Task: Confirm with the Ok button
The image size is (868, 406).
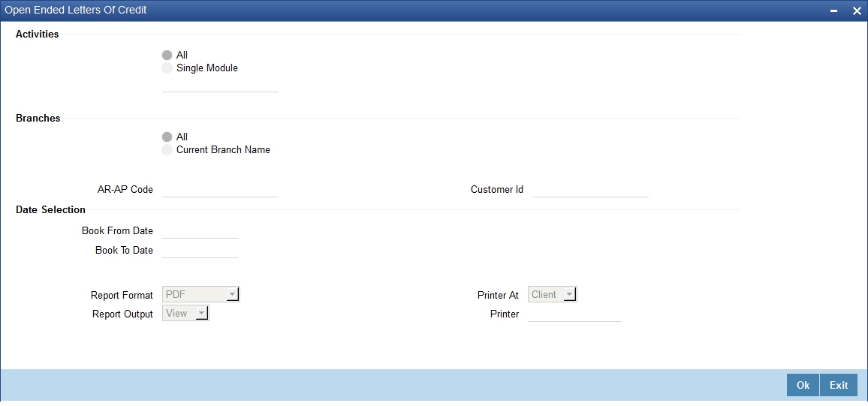Action: pyautogui.click(x=803, y=386)
